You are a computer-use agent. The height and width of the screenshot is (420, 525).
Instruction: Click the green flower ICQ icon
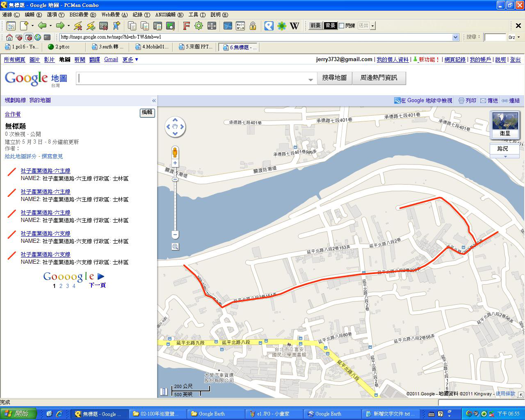(282, 26)
